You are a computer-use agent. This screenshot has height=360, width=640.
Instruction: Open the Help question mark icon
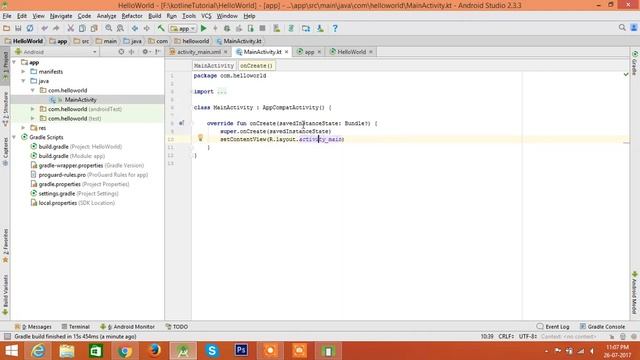(x=335, y=28)
